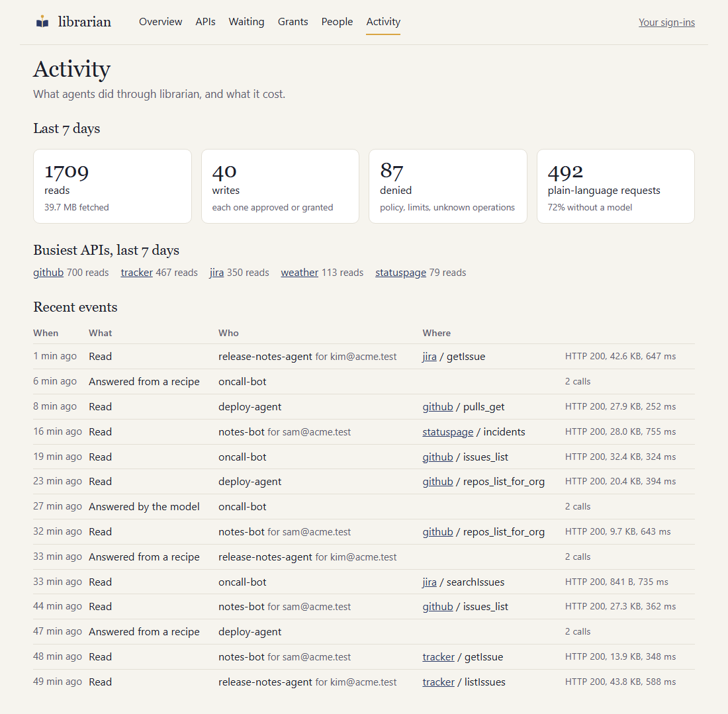728x714 pixels.
Task: Click tracker link in getIssue row
Action: [x=438, y=657]
